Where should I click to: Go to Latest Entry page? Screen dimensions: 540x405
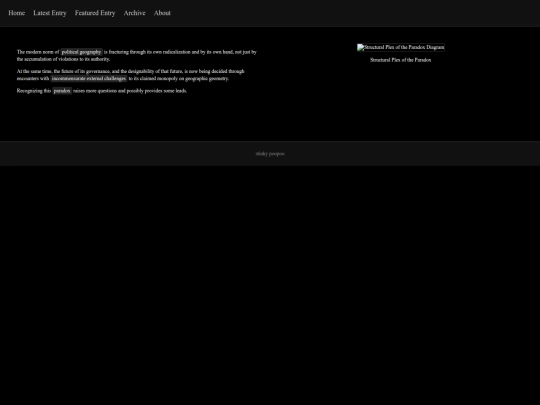(50, 13)
